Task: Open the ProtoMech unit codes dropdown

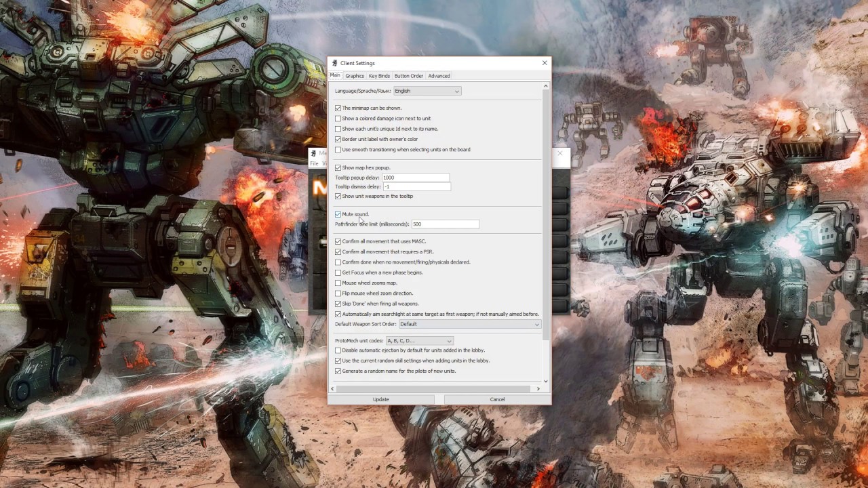Action: (x=419, y=341)
